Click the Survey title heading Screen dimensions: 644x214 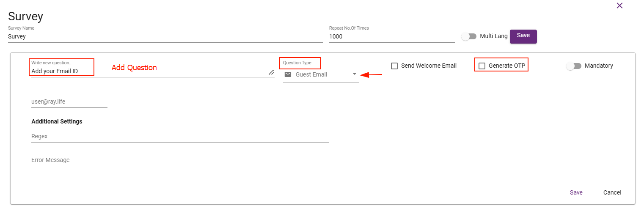(25, 16)
